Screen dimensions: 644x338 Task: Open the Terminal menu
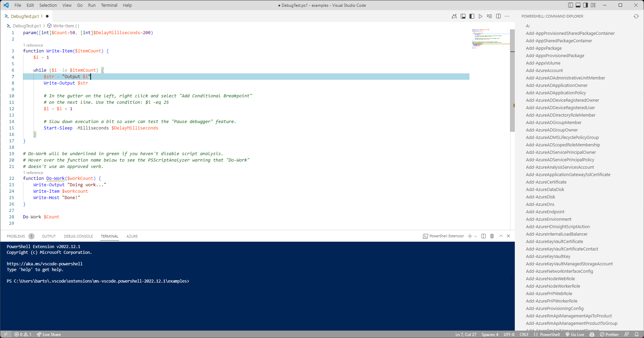point(109,5)
